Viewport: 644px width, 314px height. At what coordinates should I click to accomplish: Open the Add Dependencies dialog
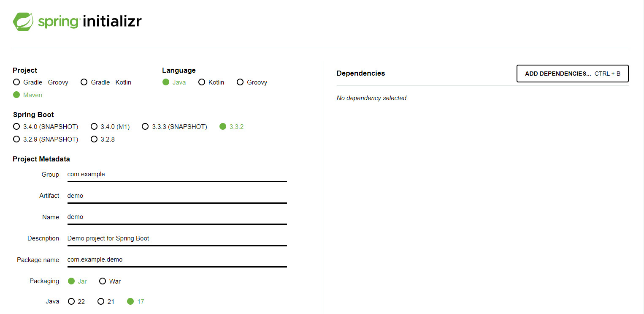pyautogui.click(x=573, y=74)
